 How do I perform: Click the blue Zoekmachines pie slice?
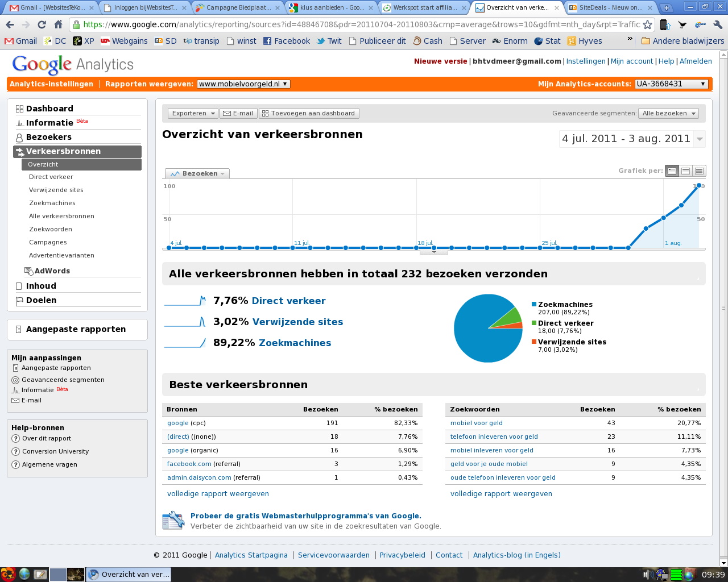478,335
